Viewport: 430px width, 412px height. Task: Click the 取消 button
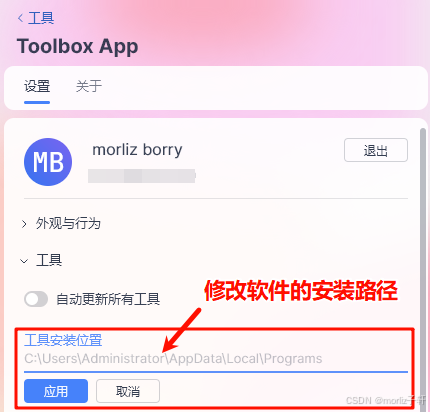pos(128,391)
